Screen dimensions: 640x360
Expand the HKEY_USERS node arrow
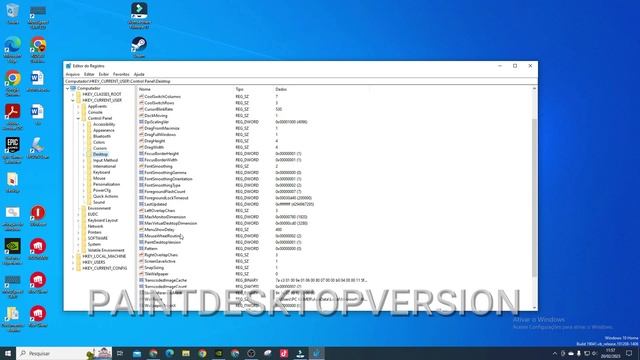coord(73,262)
